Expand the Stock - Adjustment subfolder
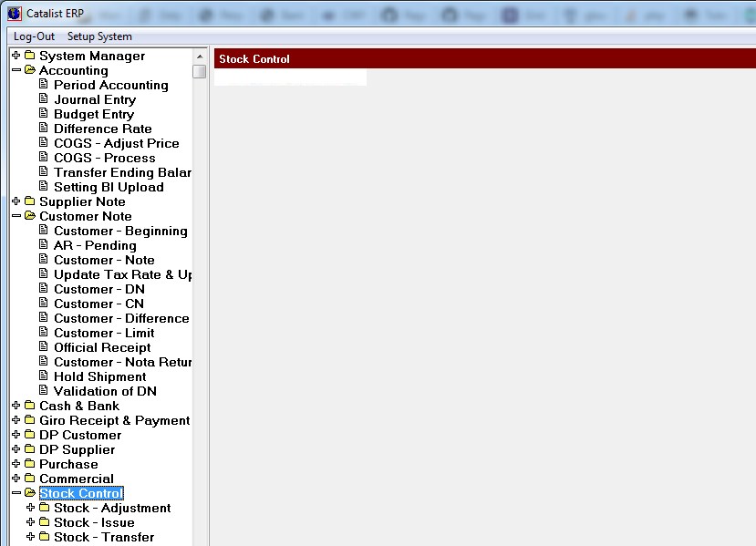The image size is (756, 546). point(31,508)
